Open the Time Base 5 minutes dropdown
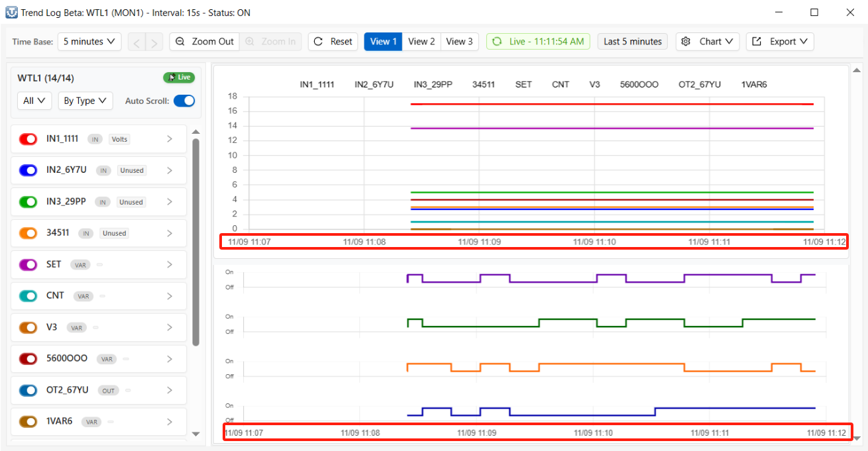This screenshot has height=451, width=868. click(x=89, y=42)
